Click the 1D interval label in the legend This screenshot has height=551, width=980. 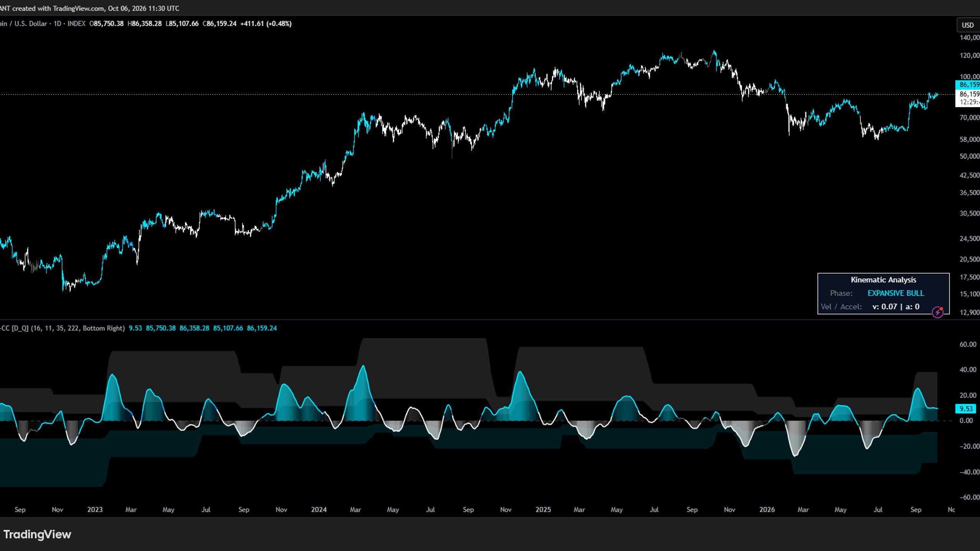point(57,24)
